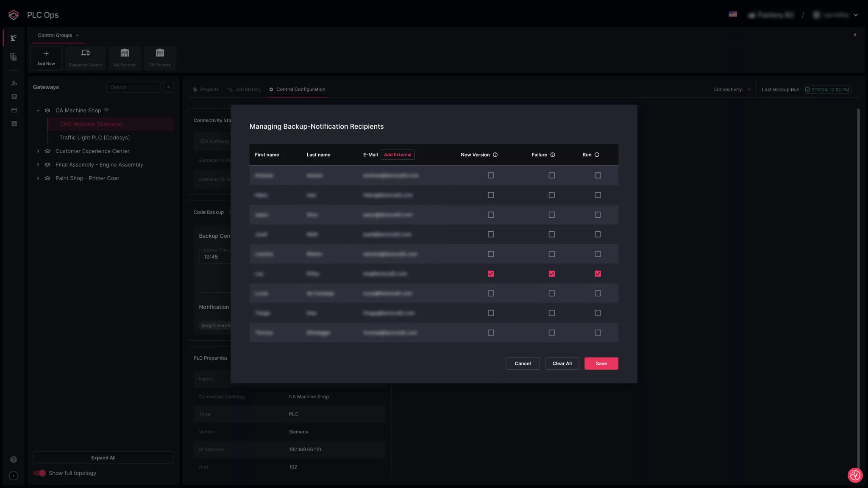Click the Gateways search field
This screenshot has height=488, width=868.
tap(133, 87)
